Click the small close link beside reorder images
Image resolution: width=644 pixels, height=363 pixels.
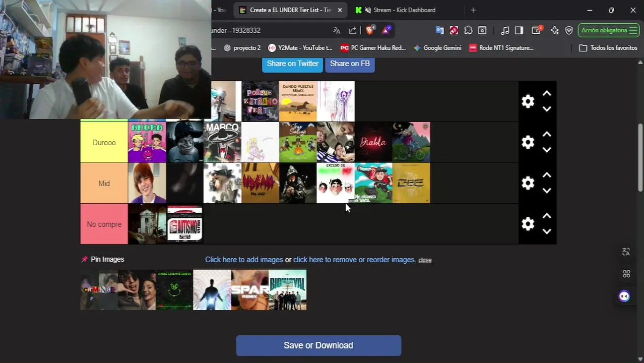tap(425, 260)
